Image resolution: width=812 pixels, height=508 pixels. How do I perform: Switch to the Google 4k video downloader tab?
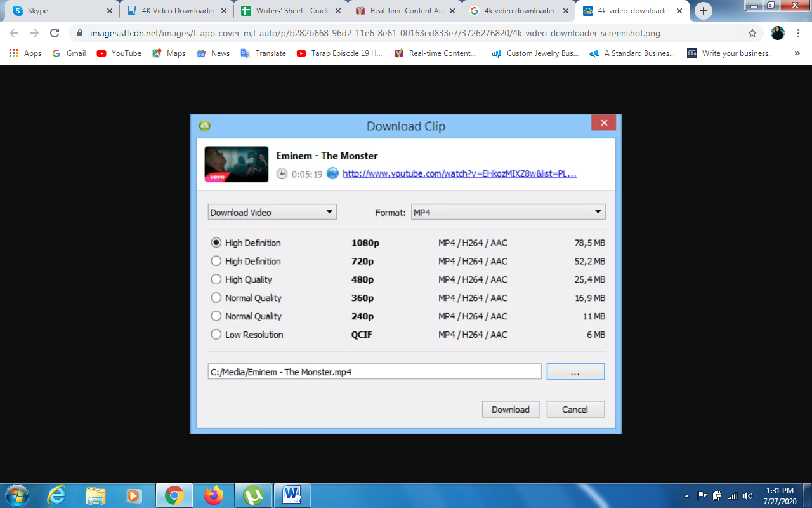518,11
